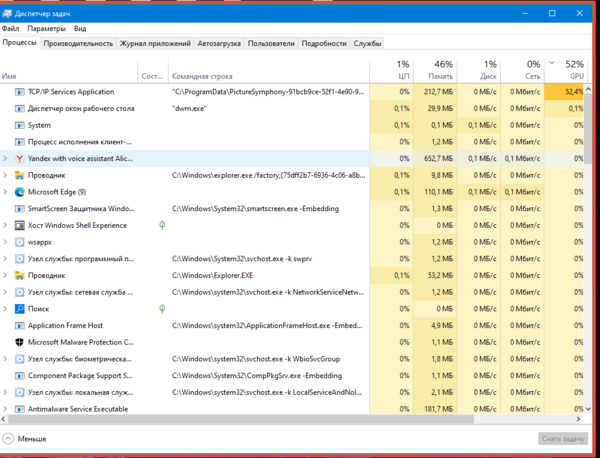The image size is (600, 458).
Task: Click the Поиск process icon
Action: [19, 309]
